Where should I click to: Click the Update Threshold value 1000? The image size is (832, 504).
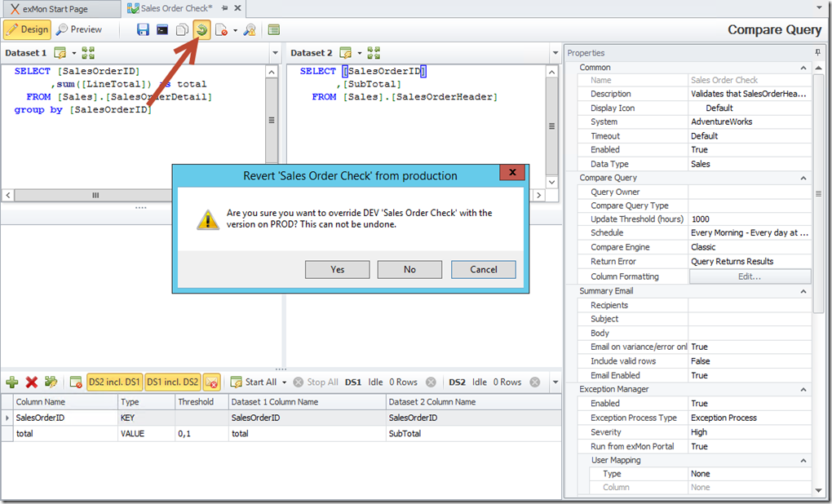click(x=750, y=219)
